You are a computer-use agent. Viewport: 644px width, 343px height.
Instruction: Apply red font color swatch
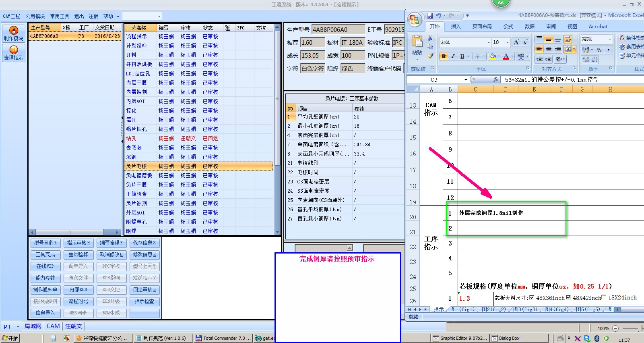tap(506, 56)
